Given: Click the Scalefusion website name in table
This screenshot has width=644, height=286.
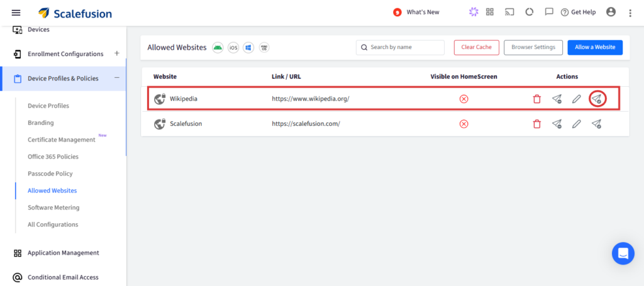Looking at the screenshot, I should (186, 123).
